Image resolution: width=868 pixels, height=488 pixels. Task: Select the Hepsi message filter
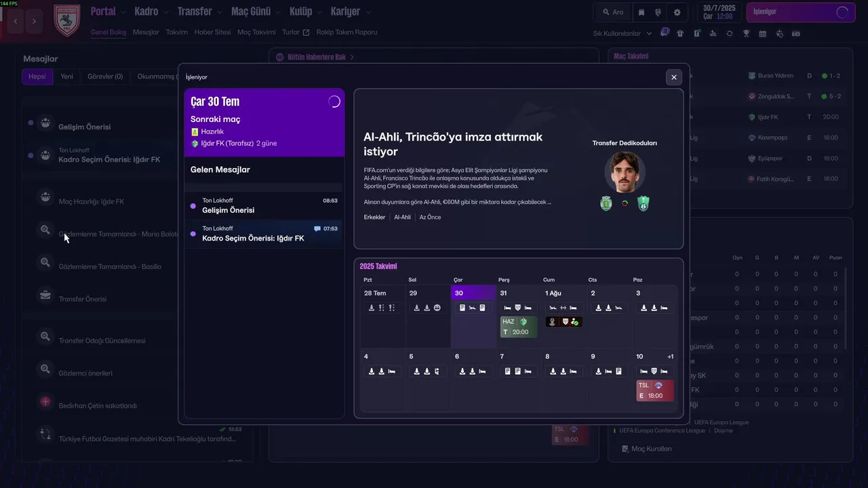click(x=37, y=77)
